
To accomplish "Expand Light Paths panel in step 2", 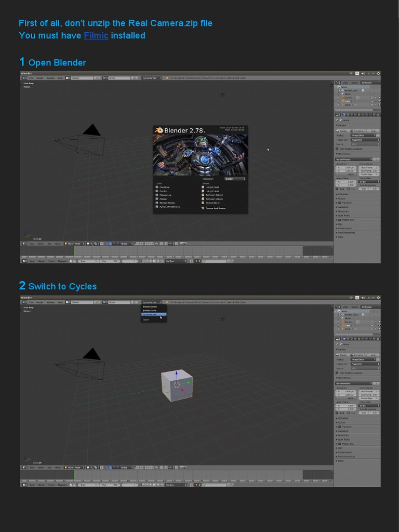I will [343, 440].
